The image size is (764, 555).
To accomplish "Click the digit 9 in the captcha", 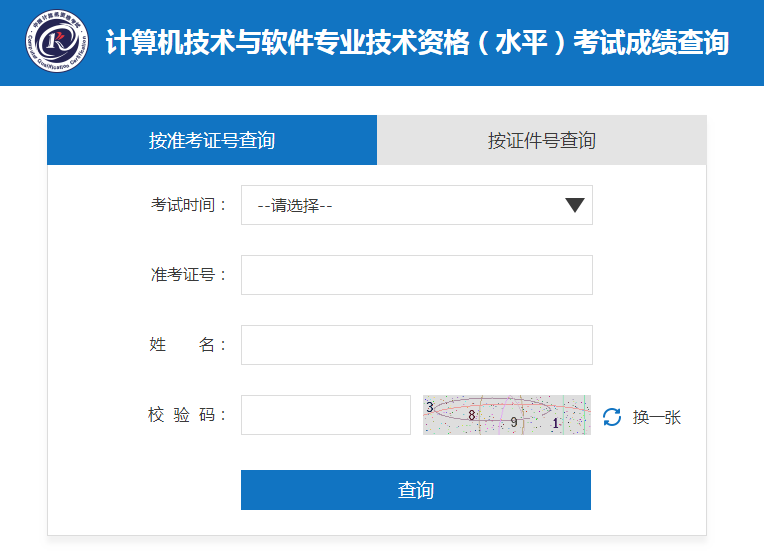I will tap(514, 422).
